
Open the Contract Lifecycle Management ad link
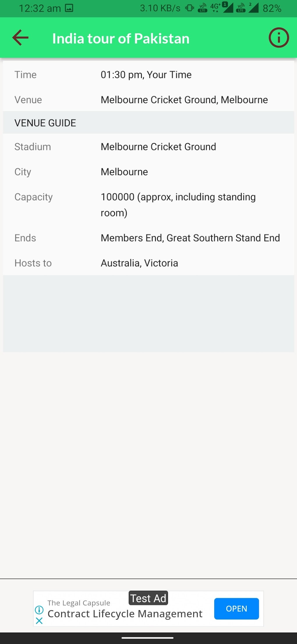[125, 614]
